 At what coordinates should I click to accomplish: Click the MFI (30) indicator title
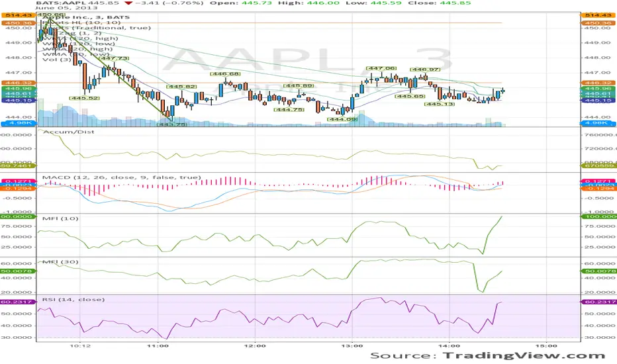coord(60,261)
